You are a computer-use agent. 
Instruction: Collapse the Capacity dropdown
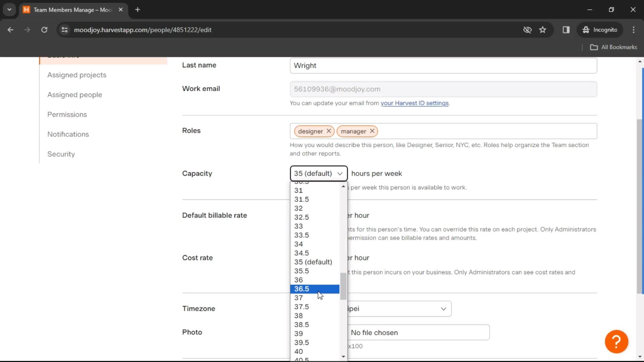click(318, 173)
